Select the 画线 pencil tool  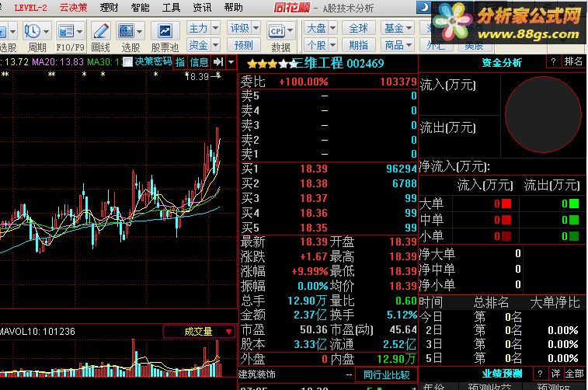coord(100,31)
